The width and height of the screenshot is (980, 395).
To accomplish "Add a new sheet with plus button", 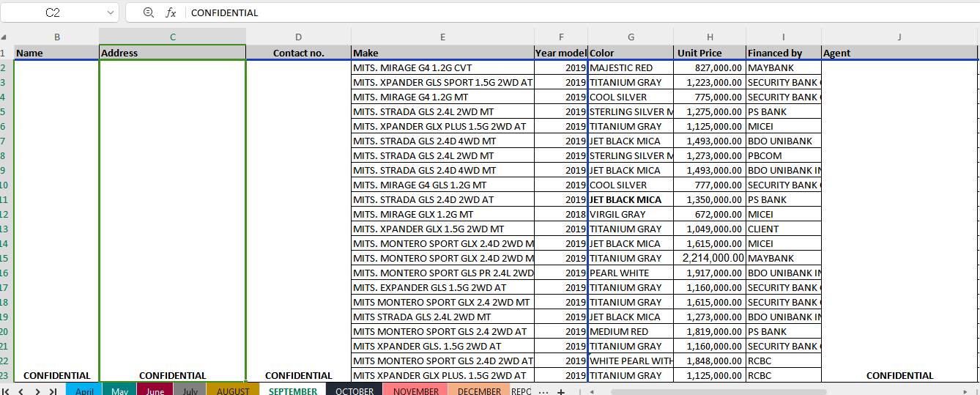I will point(561,391).
